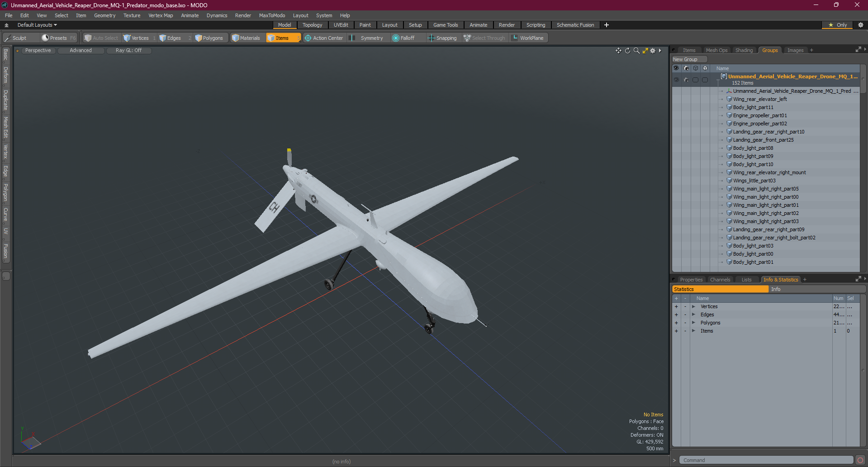Image resolution: width=868 pixels, height=467 pixels.
Task: Expand the Edges statistics row
Action: tap(693, 315)
